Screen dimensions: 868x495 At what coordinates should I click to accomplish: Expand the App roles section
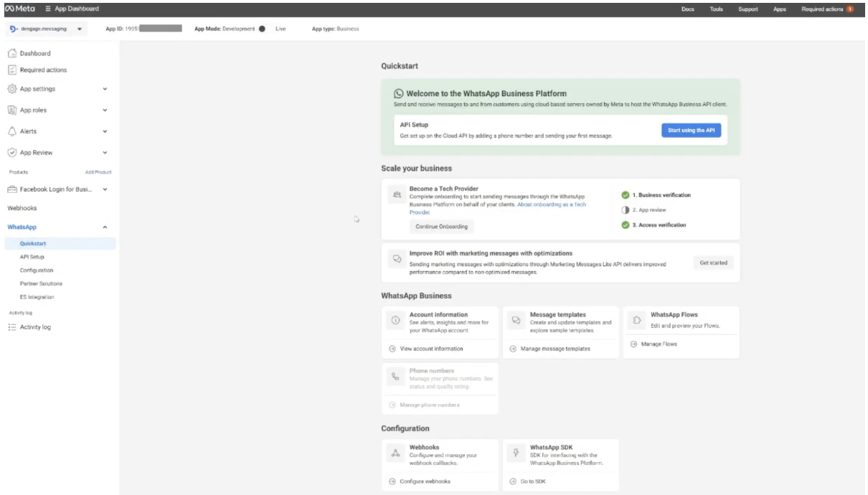pos(105,110)
